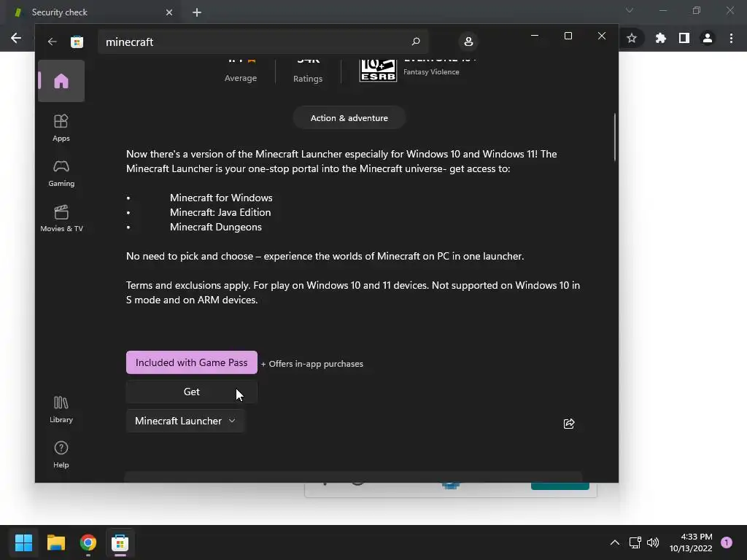Open Chrome tab search chevron
Screen dimensions: 747x560
coord(630,10)
